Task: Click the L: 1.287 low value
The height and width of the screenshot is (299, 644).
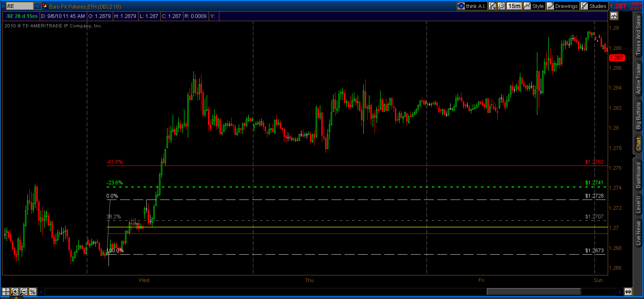Action: tap(149, 16)
